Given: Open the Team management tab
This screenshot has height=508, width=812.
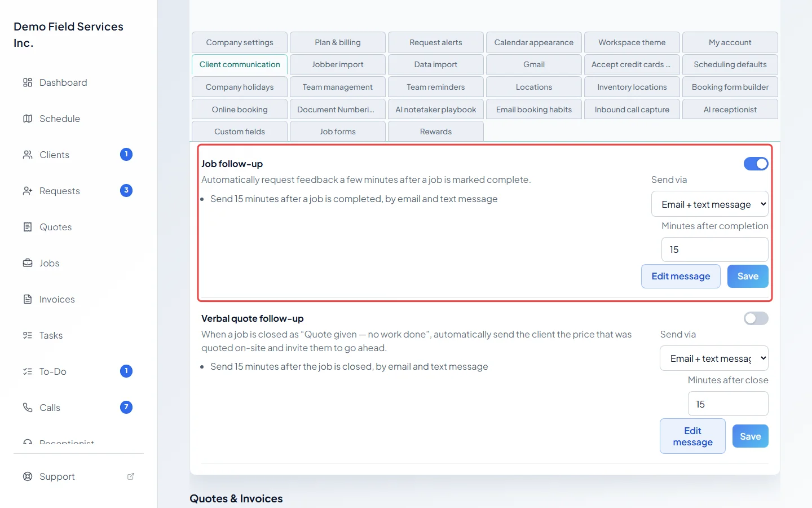Looking at the screenshot, I should [338, 87].
